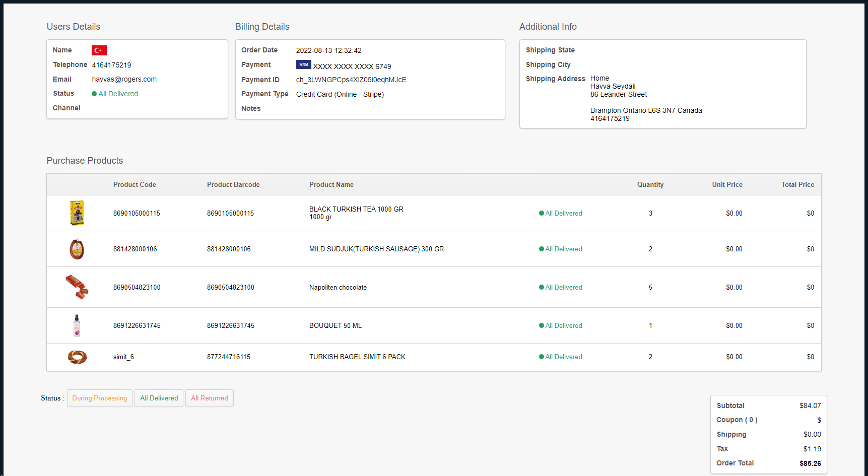868x476 pixels.
Task: Click All Delivered status in Napoliten chocolate row
Action: (561, 287)
